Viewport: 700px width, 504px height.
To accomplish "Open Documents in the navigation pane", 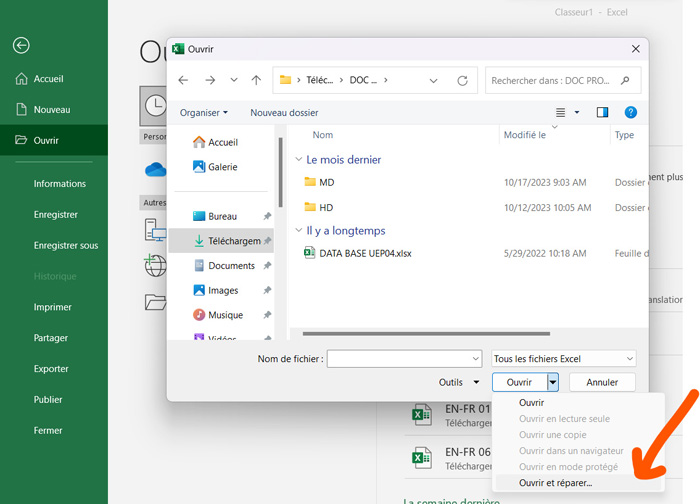I will (224, 266).
